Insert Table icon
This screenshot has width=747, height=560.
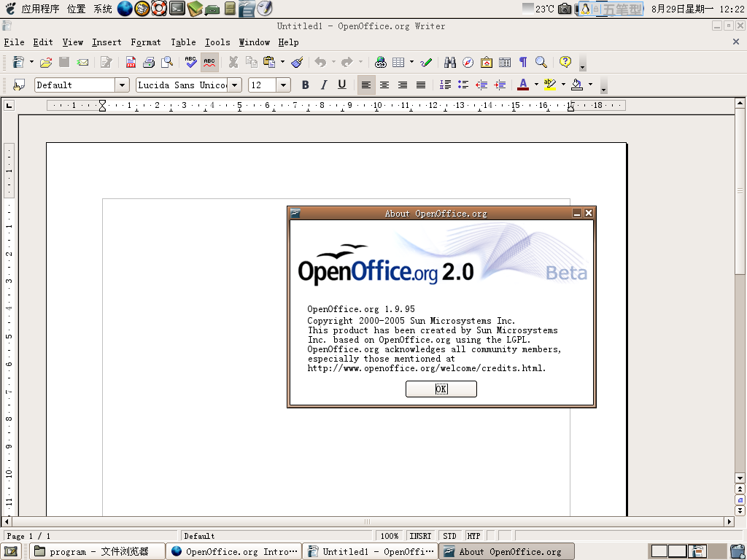tap(398, 62)
